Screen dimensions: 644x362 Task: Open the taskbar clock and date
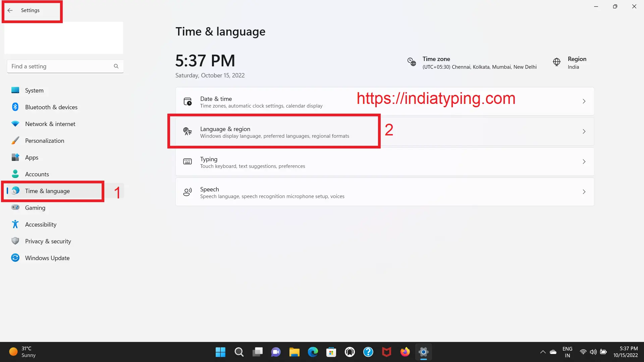coord(625,352)
